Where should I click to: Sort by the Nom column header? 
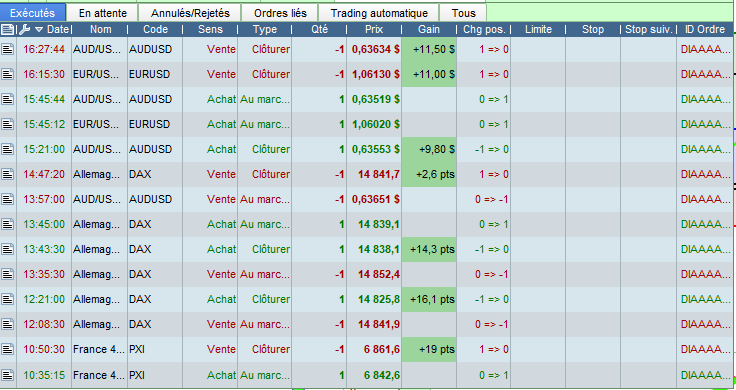(100, 30)
